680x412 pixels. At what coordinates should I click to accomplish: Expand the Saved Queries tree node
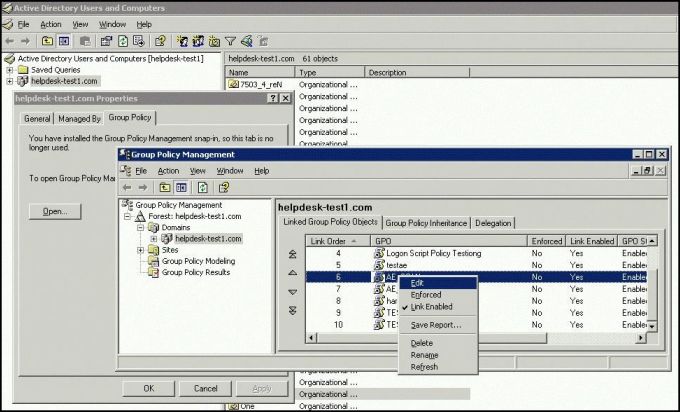[x=10, y=69]
